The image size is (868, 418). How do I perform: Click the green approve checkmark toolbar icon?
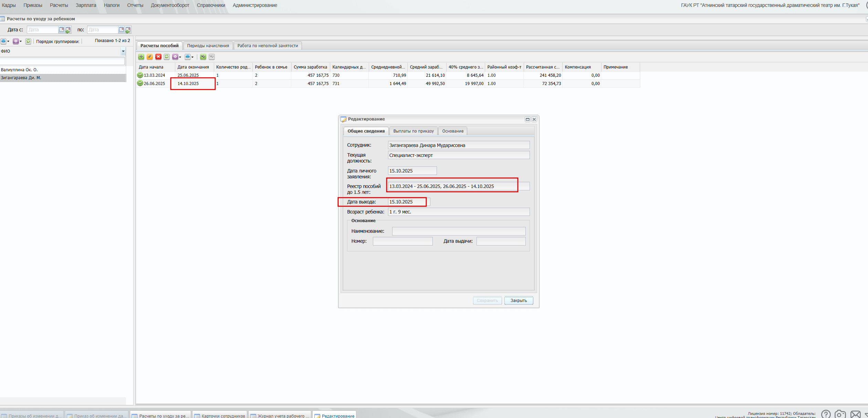click(203, 57)
